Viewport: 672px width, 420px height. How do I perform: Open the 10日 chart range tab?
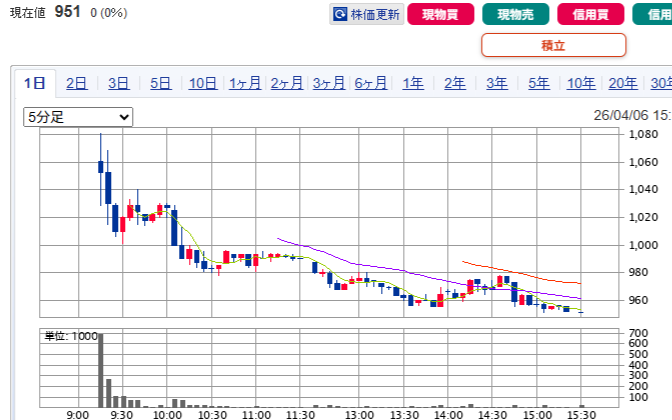pyautogui.click(x=203, y=83)
